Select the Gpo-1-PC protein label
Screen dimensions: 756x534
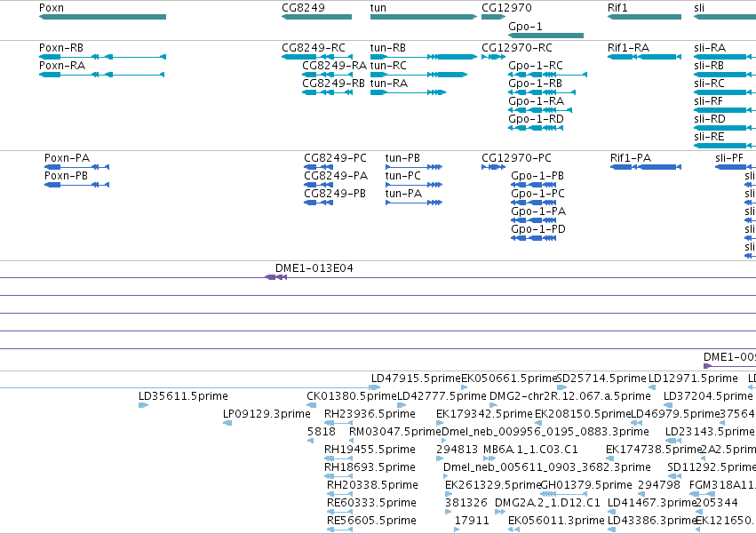537,194
